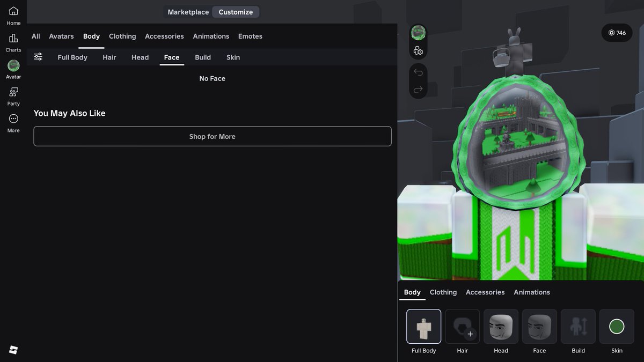Select the Body tab in the top category bar
The height and width of the screenshot is (362, 644).
point(91,36)
